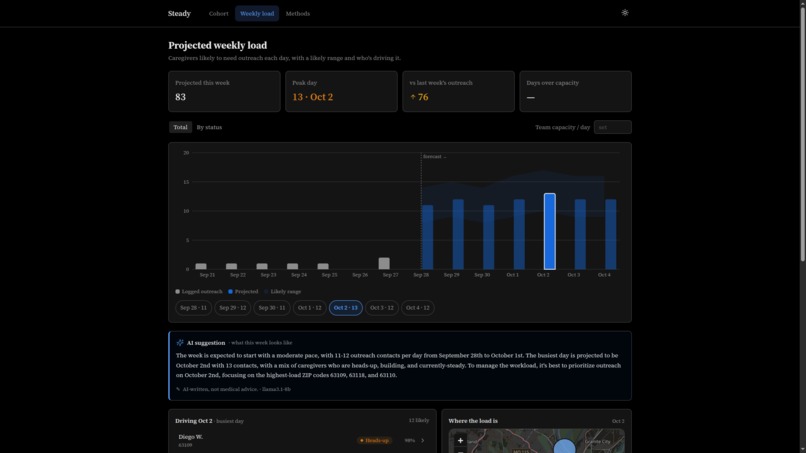The image size is (806, 453).
Task: Select the Sep 30 · 11 day chip
Action: click(272, 307)
